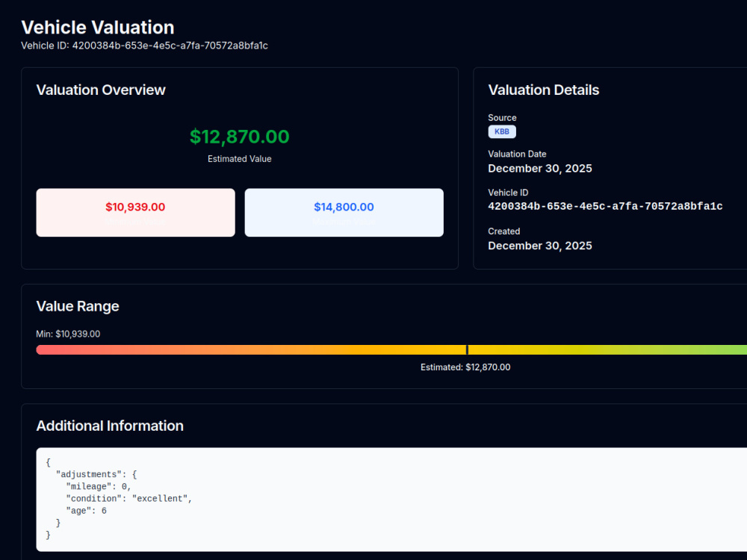Click the Valuation Date label
The height and width of the screenshot is (560, 747).
[517, 154]
